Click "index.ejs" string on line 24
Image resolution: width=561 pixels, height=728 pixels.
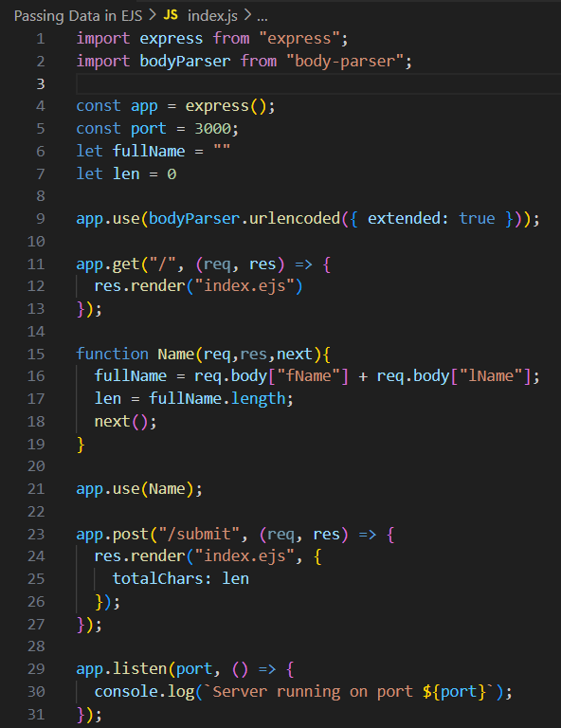[x=244, y=556]
